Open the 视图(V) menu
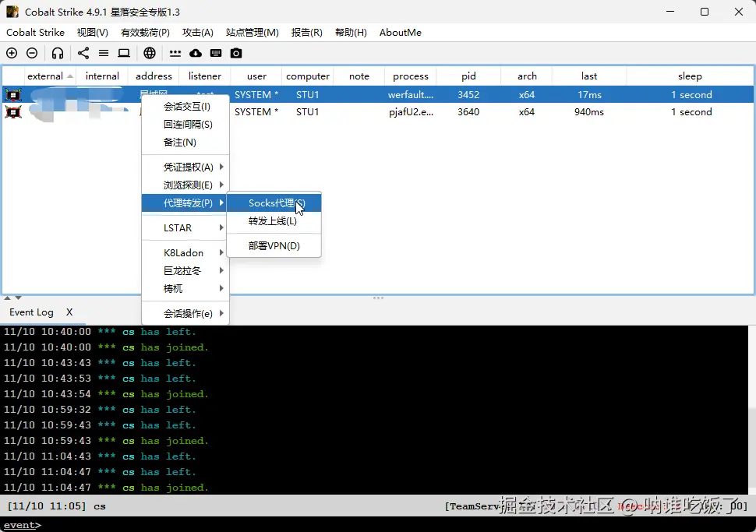The width and height of the screenshot is (756, 532). [93, 32]
